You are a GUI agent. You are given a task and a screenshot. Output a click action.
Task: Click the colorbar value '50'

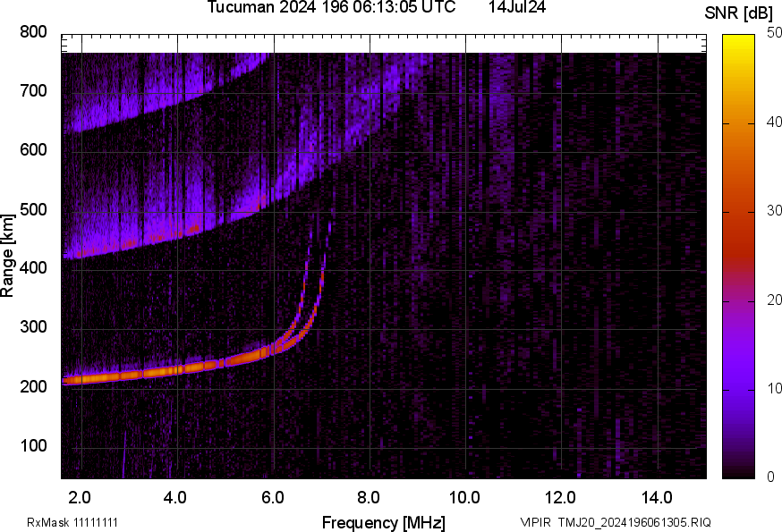[x=774, y=33]
